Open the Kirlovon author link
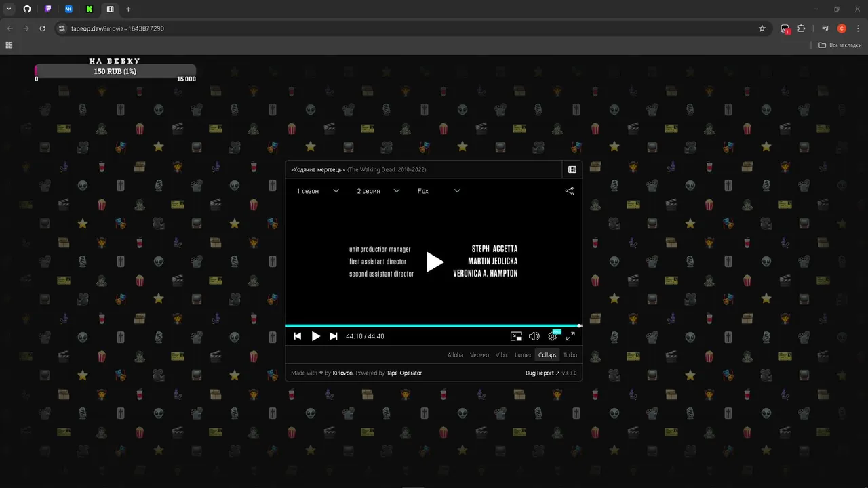 pos(342,373)
